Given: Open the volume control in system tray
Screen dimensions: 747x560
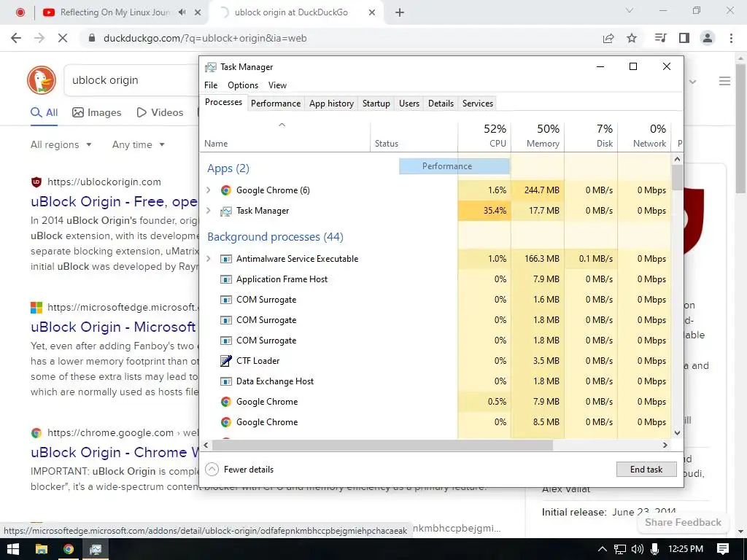Looking at the screenshot, I should tap(637, 549).
